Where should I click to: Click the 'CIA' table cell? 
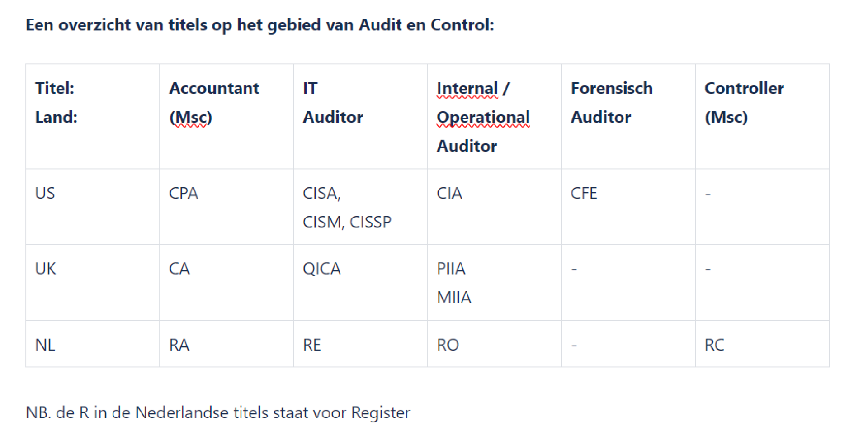pos(449,194)
